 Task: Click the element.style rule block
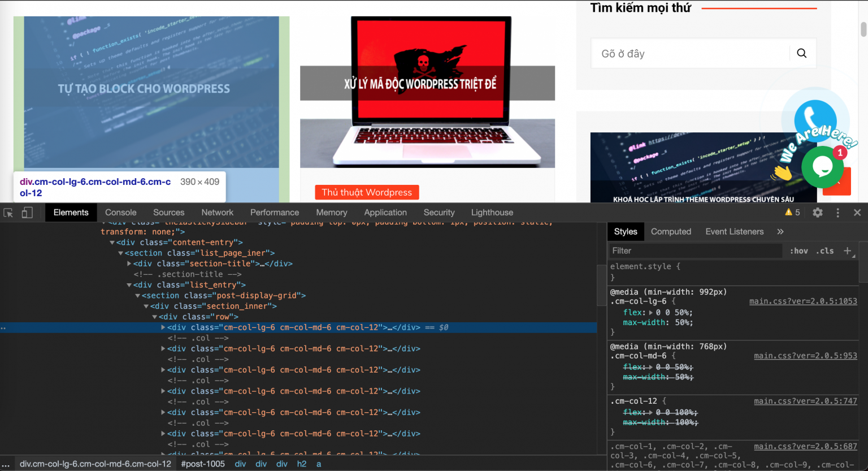coord(733,272)
